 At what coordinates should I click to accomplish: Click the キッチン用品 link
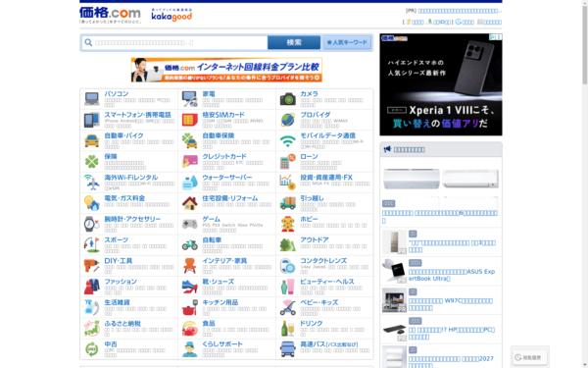[220, 302]
